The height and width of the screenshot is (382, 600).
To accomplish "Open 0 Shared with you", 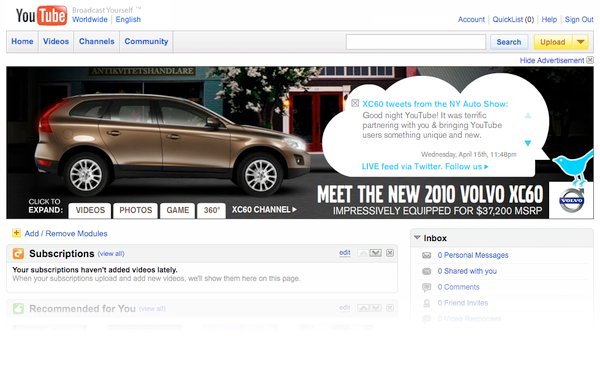I will coord(467,271).
